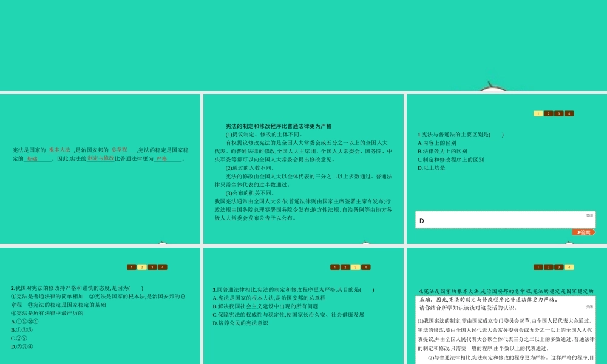Viewport: 607px width, 364px height.
Task: Click question stem 2.我国对宪法的修改持严格和谨慎的态度
Action: pos(78,288)
